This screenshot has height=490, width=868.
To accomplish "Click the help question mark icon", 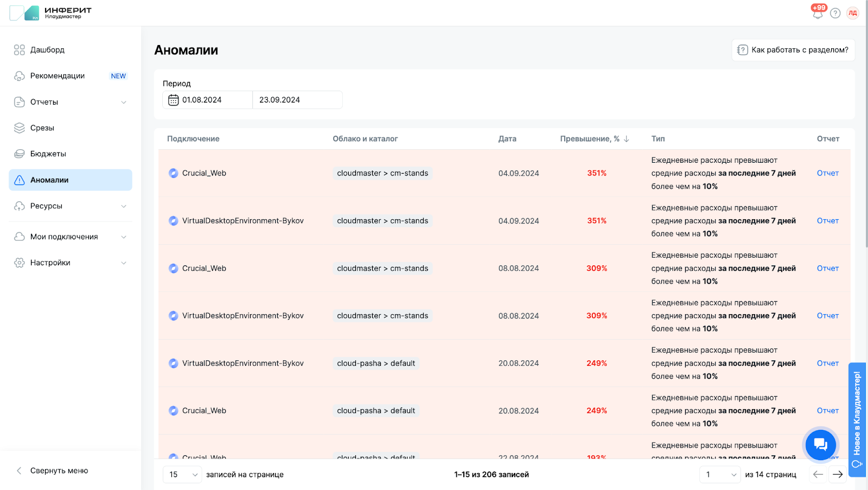I will pos(835,13).
